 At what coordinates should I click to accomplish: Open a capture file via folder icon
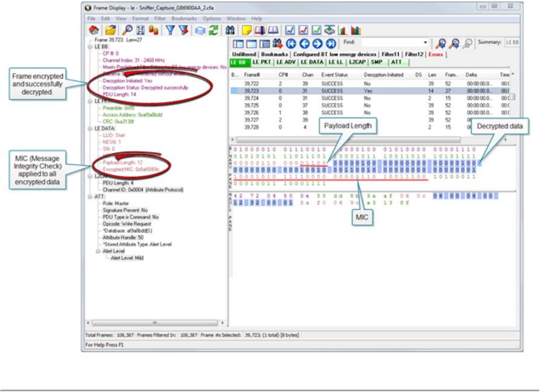pos(110,30)
